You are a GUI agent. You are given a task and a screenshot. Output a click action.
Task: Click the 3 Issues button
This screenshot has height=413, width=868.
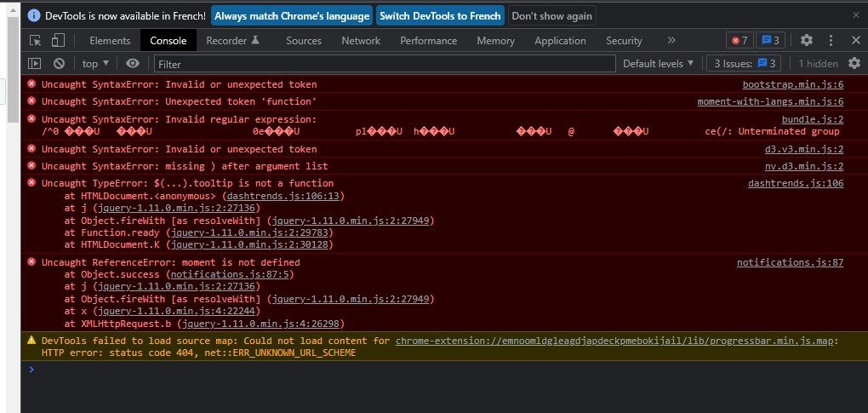pyautogui.click(x=744, y=64)
